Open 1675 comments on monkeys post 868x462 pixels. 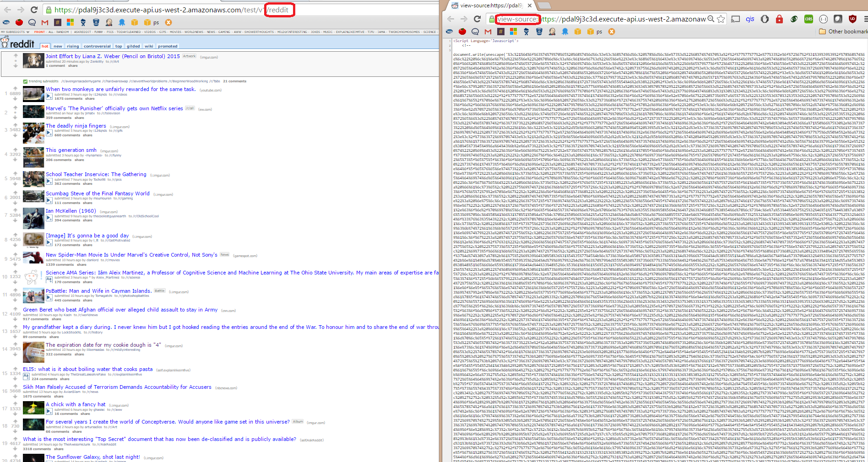(68, 98)
